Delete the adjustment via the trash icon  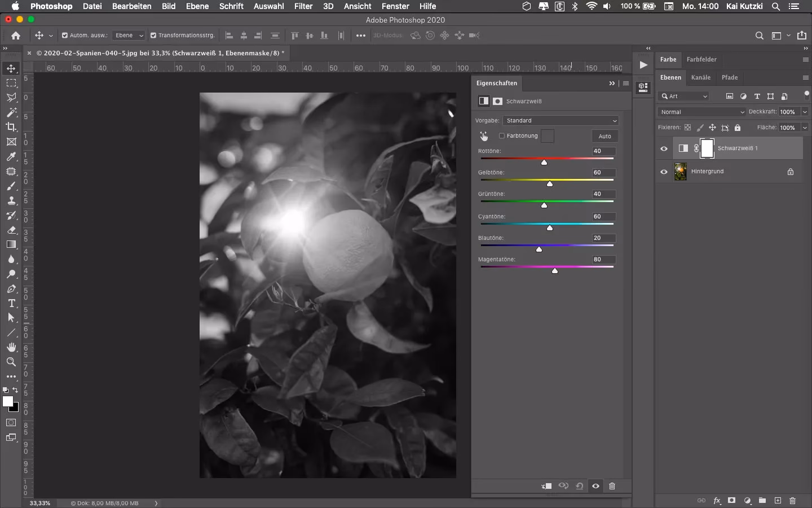(x=612, y=486)
